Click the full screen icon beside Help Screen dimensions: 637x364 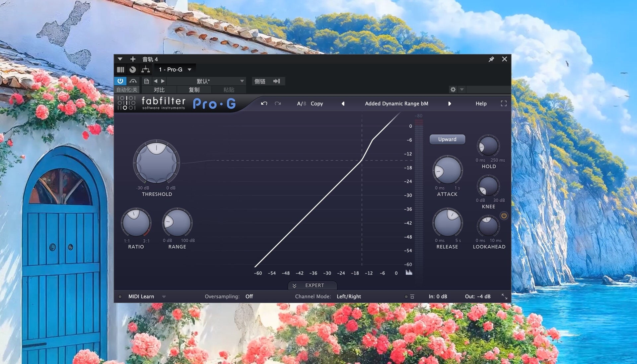(503, 103)
